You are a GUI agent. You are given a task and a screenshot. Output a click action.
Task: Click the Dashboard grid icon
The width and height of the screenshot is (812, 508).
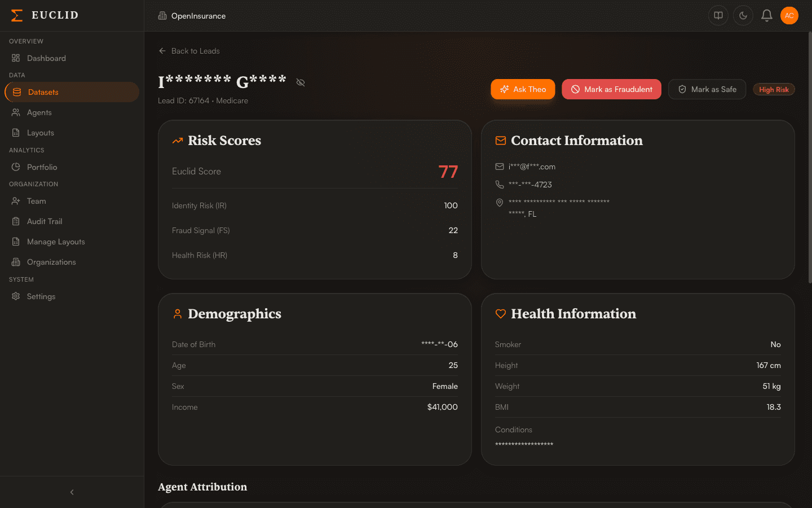[16, 58]
